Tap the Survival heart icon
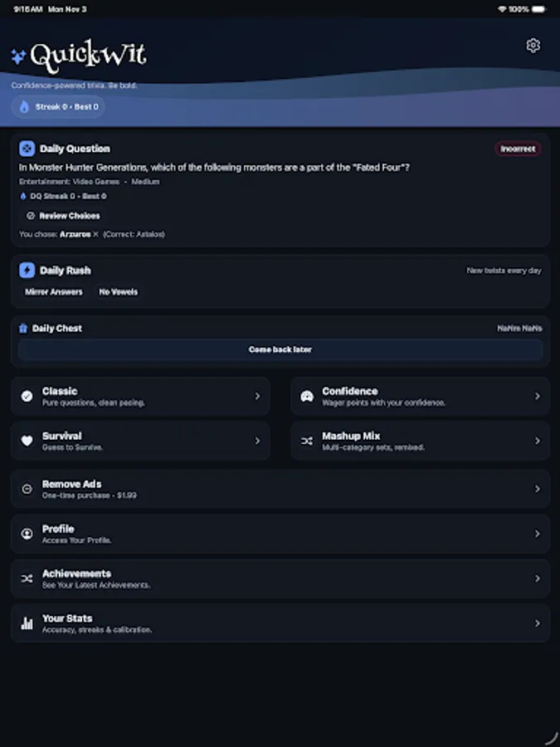This screenshot has width=560, height=747. (27, 441)
